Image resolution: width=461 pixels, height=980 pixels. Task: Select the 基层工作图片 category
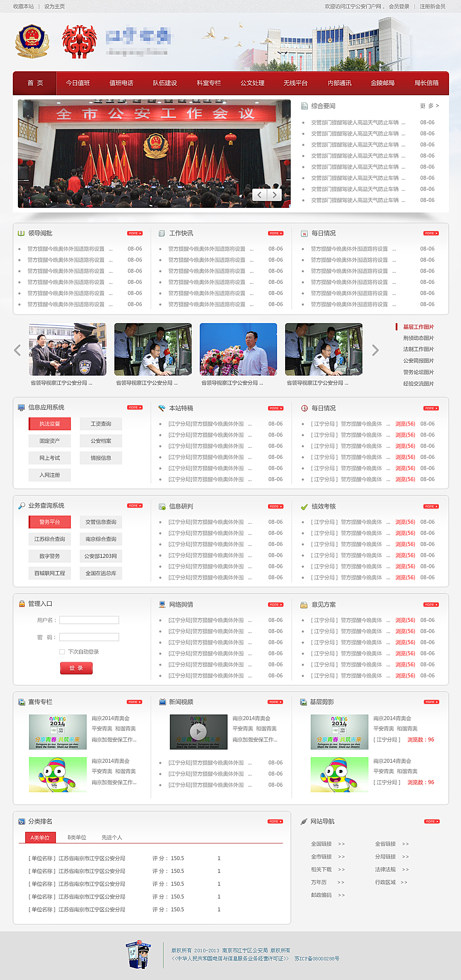tap(418, 327)
